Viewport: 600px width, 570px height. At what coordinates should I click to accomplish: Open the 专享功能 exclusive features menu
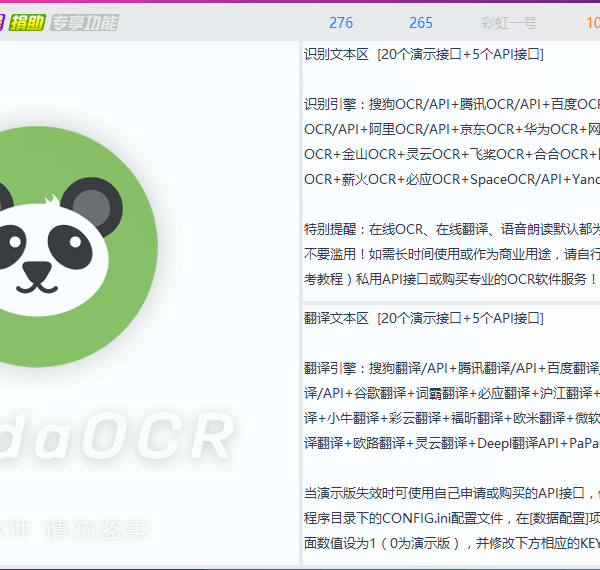coord(84,22)
